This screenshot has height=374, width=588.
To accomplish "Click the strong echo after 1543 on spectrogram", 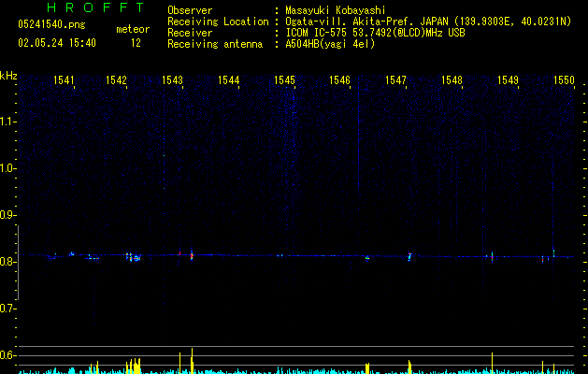I will pyautogui.click(x=192, y=254).
